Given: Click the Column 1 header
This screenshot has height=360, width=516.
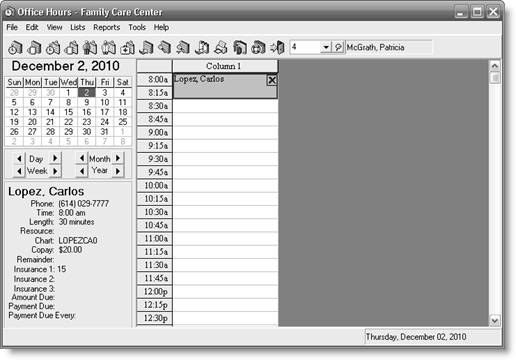Looking at the screenshot, I should click(225, 66).
